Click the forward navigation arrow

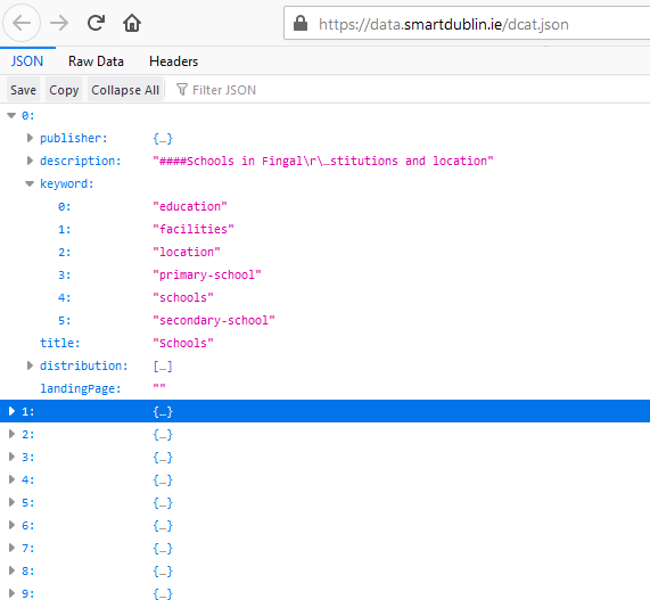(59, 22)
